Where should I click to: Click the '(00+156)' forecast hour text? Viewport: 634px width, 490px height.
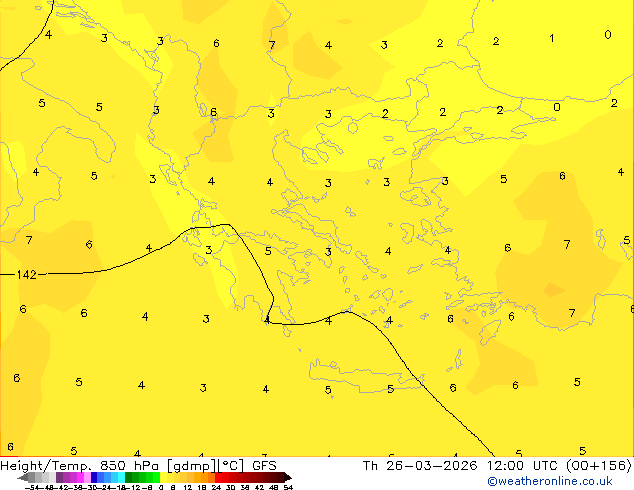coord(598,465)
